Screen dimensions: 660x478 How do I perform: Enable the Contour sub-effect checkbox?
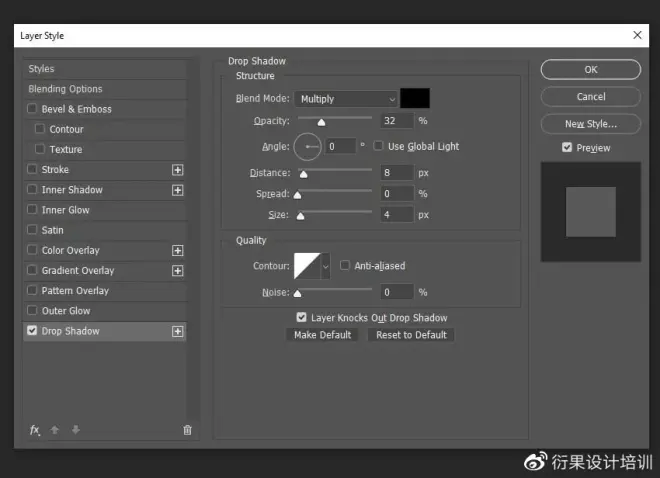(40, 128)
